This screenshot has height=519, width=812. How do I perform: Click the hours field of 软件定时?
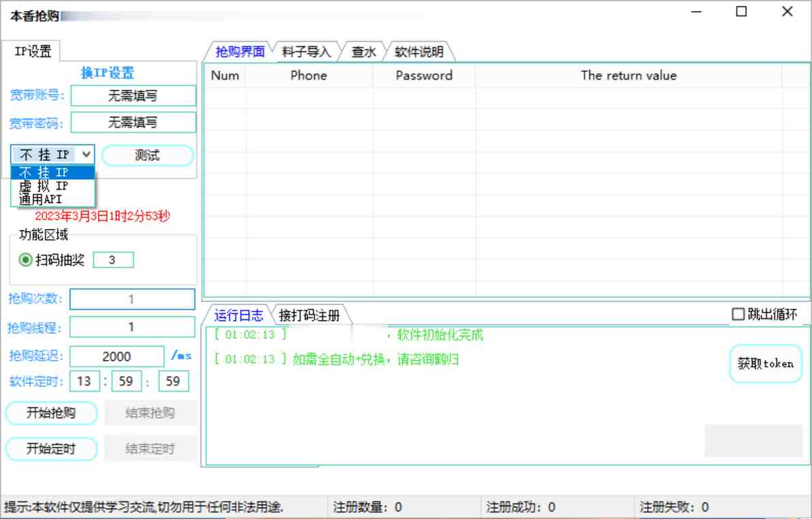(84, 381)
